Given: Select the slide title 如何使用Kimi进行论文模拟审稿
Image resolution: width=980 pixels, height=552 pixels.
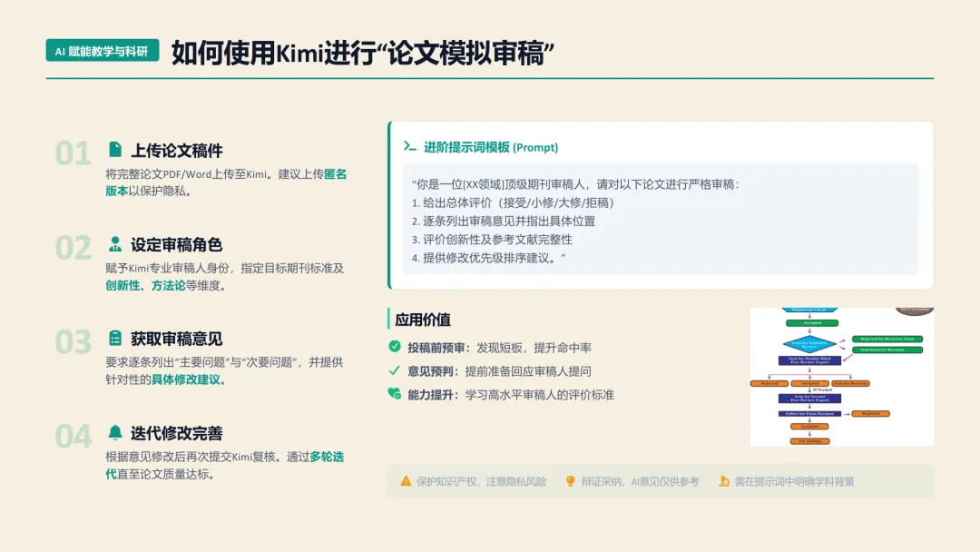Looking at the screenshot, I should click(362, 54).
